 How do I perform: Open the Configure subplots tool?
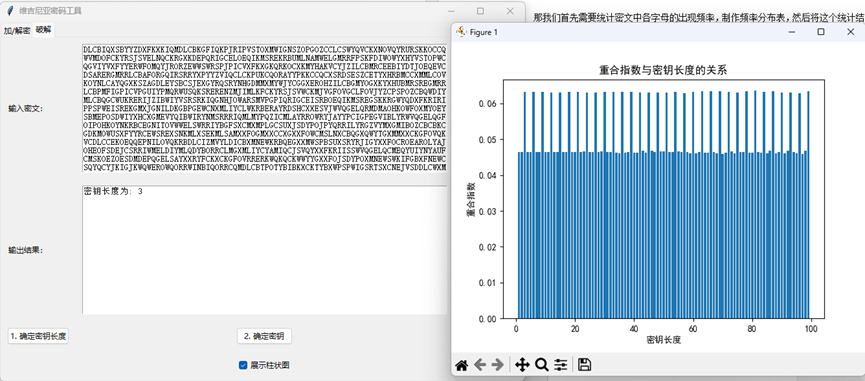(561, 364)
